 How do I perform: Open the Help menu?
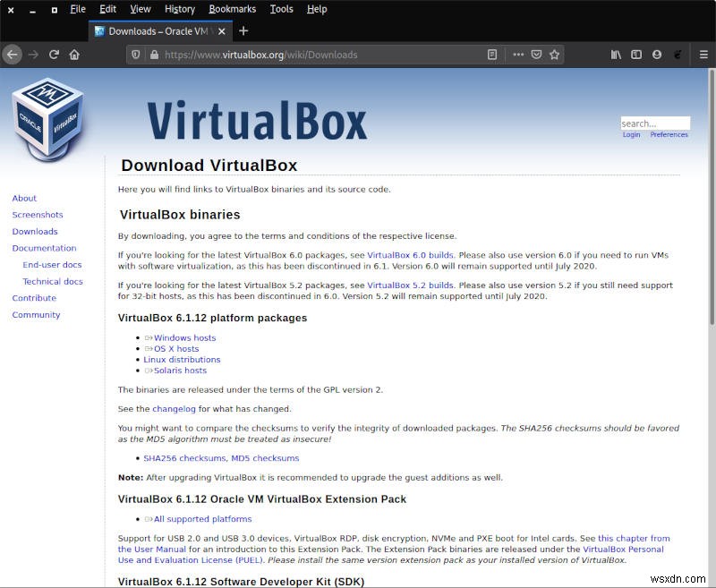(x=317, y=9)
